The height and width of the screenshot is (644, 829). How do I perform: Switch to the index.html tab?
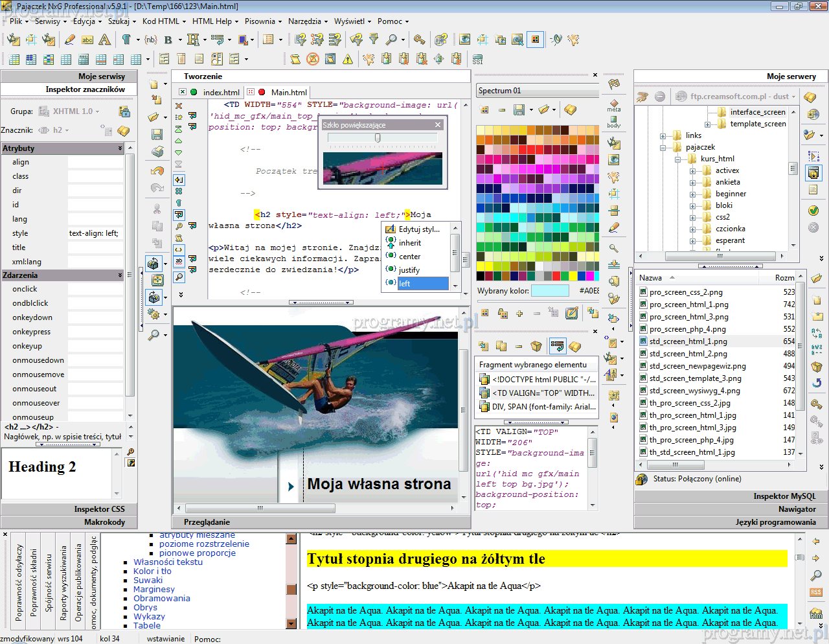click(x=221, y=93)
